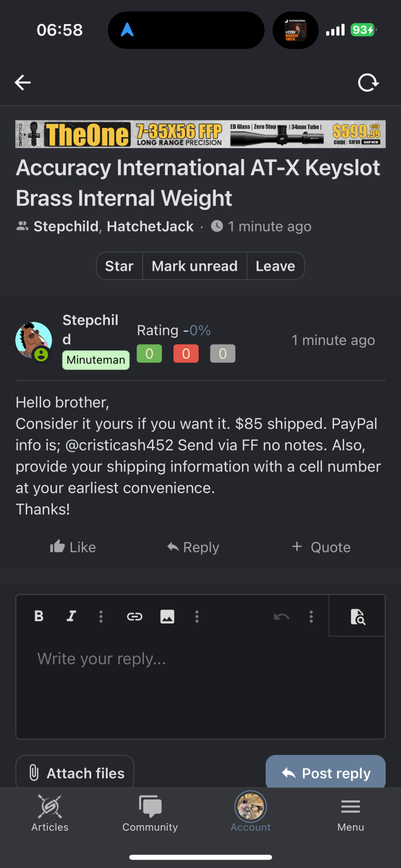Quote Stepchild's message
The image size is (401, 868).
(x=321, y=547)
